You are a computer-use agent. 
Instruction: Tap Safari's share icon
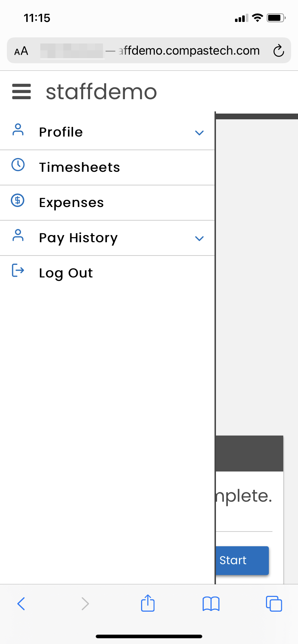148,603
